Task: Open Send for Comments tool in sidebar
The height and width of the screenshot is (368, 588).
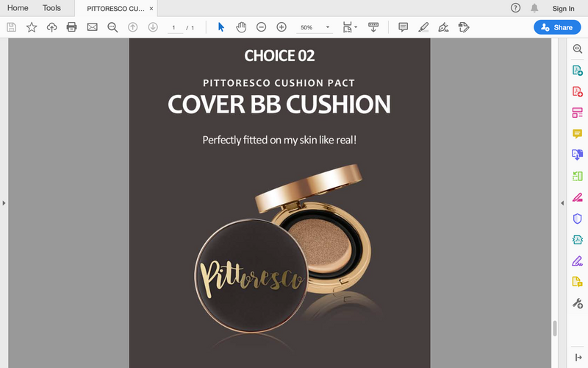Action: click(x=578, y=282)
